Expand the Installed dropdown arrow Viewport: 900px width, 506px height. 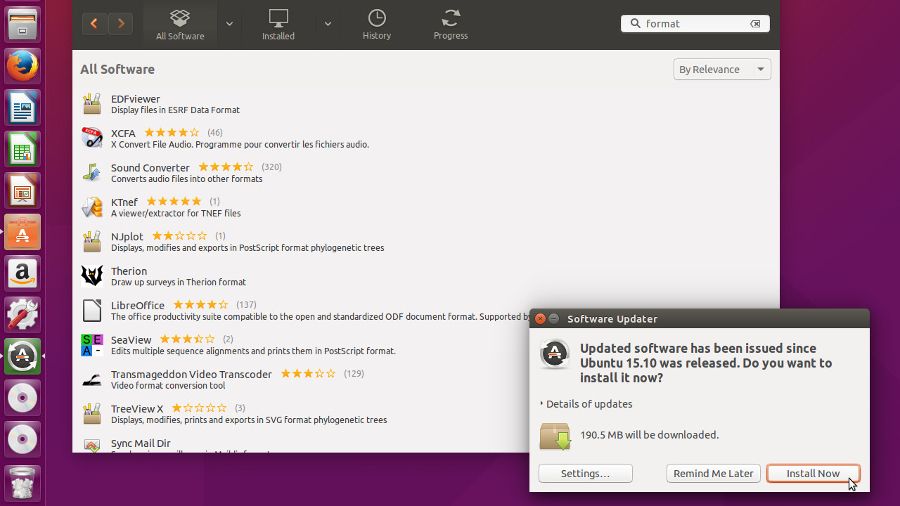[328, 24]
